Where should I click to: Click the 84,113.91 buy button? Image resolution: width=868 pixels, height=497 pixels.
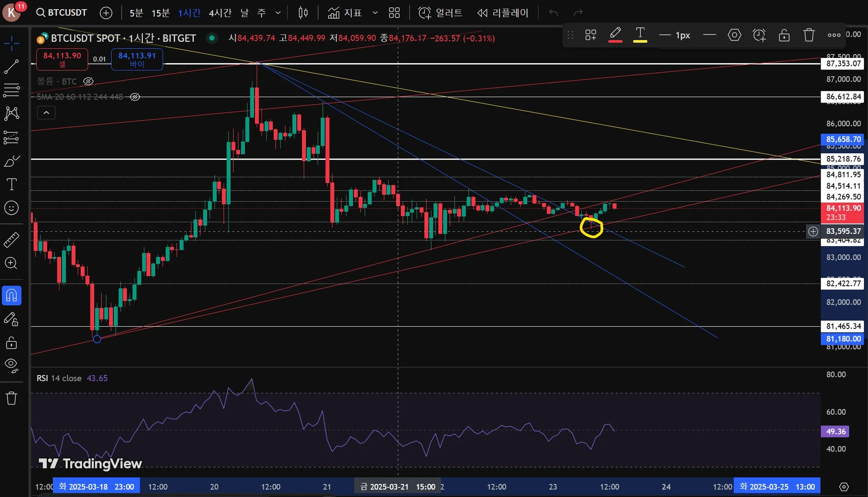pos(137,59)
